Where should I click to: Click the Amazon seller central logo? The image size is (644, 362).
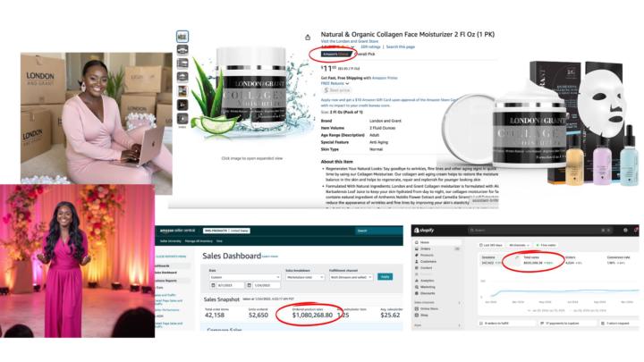click(177, 231)
